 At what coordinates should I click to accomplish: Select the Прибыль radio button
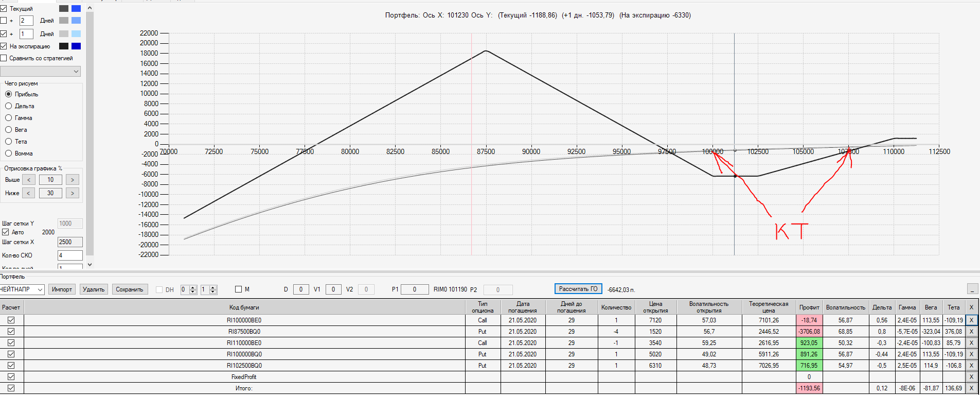pos(8,94)
